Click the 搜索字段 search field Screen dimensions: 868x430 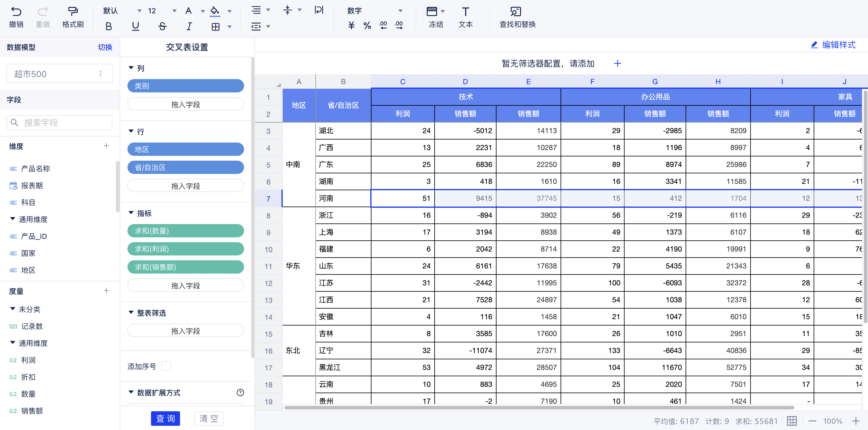point(59,123)
